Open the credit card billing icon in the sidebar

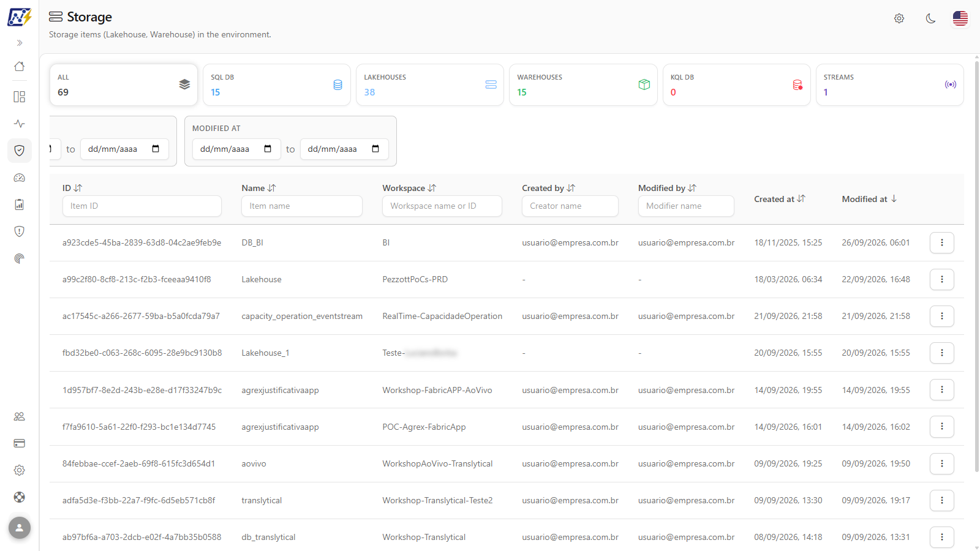tap(20, 443)
